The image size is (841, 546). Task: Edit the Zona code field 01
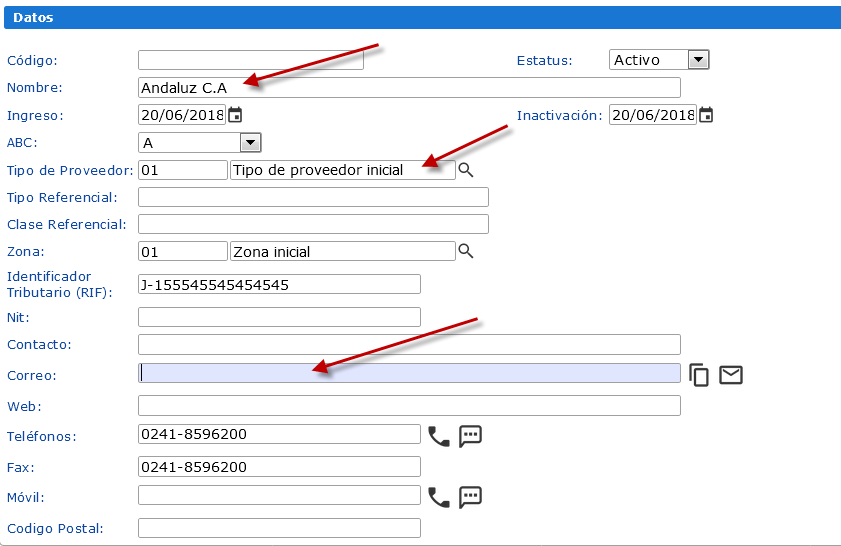point(183,251)
